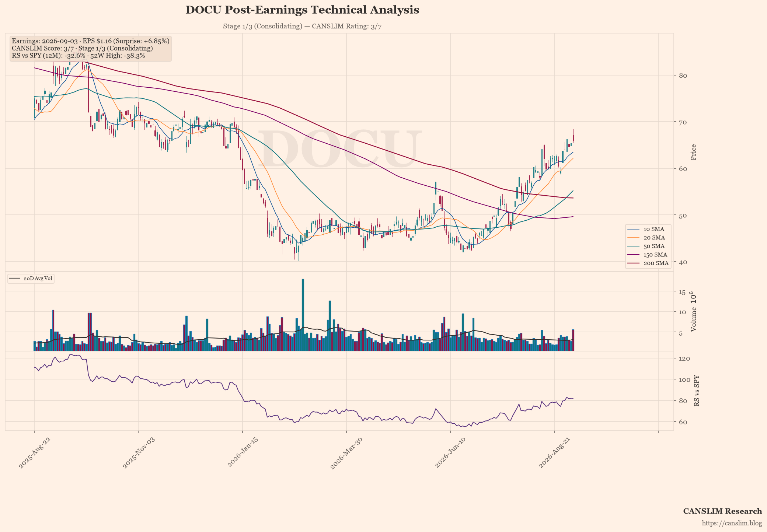Viewport: 767px width, 532px height.
Task: Click the 20 SMA orange line swatch in legend
Action: pos(634,238)
